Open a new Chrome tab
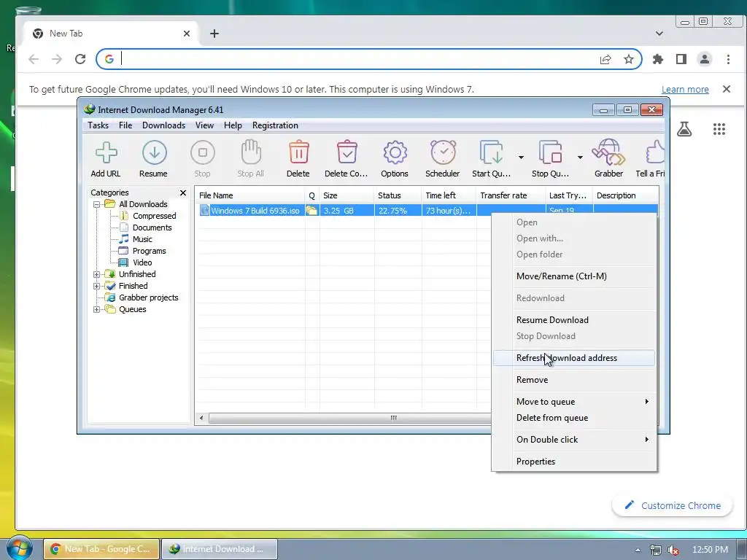Image resolution: width=747 pixels, height=560 pixels. click(x=214, y=34)
